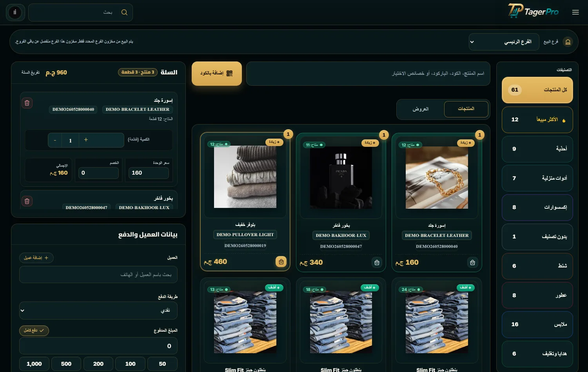Open the hamburger menu beside the TagerPro logo
Image resolution: width=588 pixels, height=372 pixels.
pos(575,12)
